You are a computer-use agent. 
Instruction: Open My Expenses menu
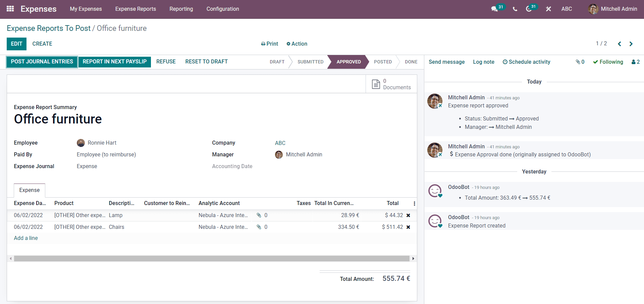click(86, 9)
